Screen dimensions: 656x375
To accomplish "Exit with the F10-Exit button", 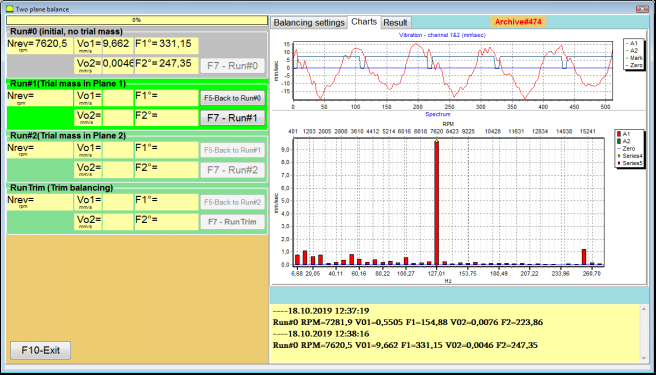I will (41, 350).
